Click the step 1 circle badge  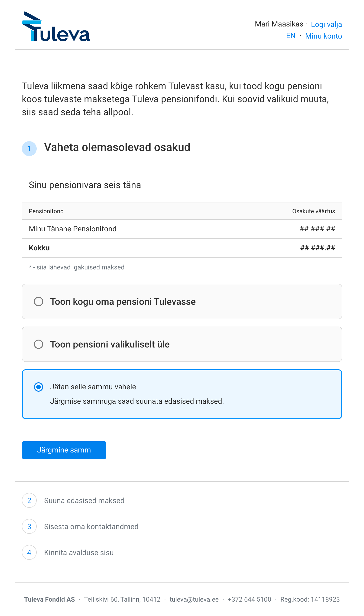click(29, 148)
